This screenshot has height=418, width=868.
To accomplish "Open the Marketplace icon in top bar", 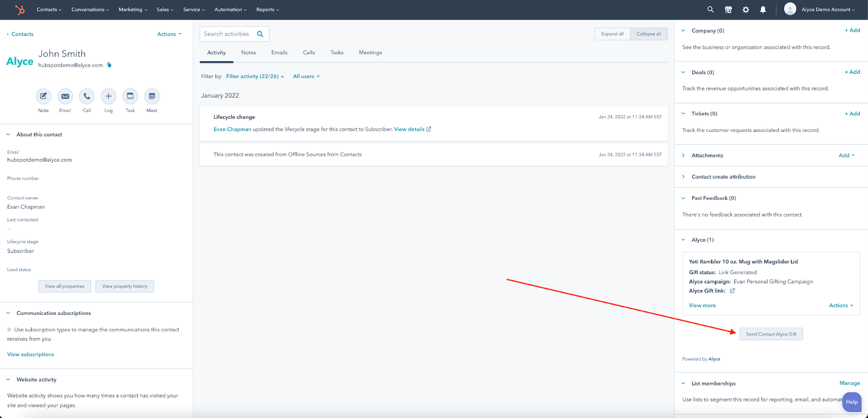I will (728, 10).
